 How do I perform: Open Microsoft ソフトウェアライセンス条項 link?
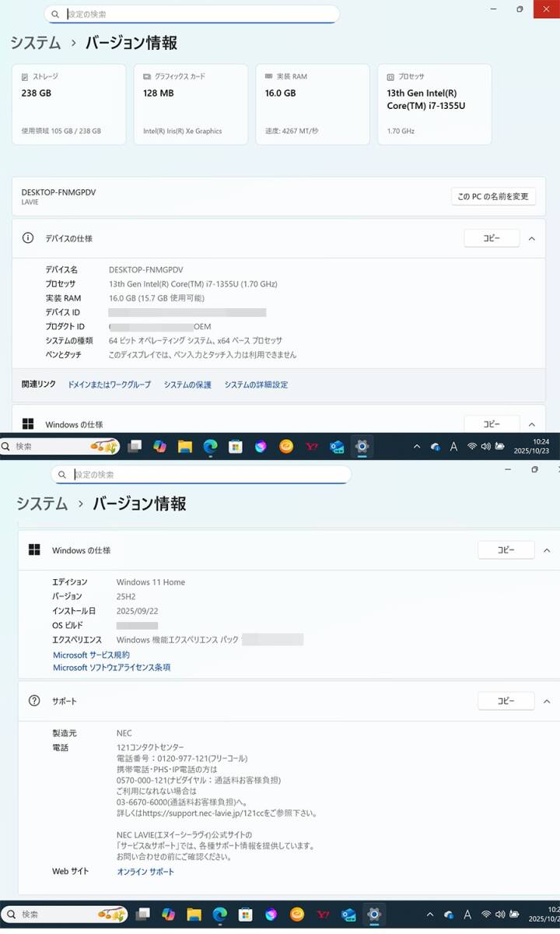coord(111,668)
